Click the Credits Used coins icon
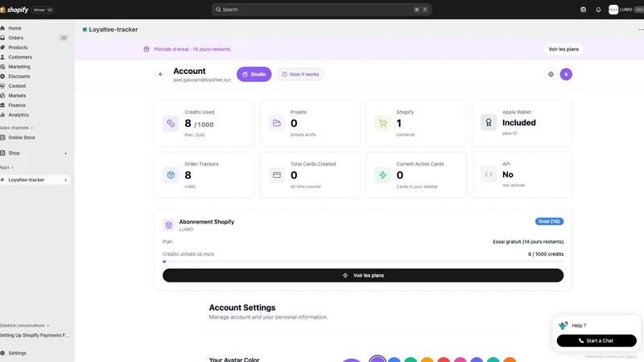 [x=171, y=123]
